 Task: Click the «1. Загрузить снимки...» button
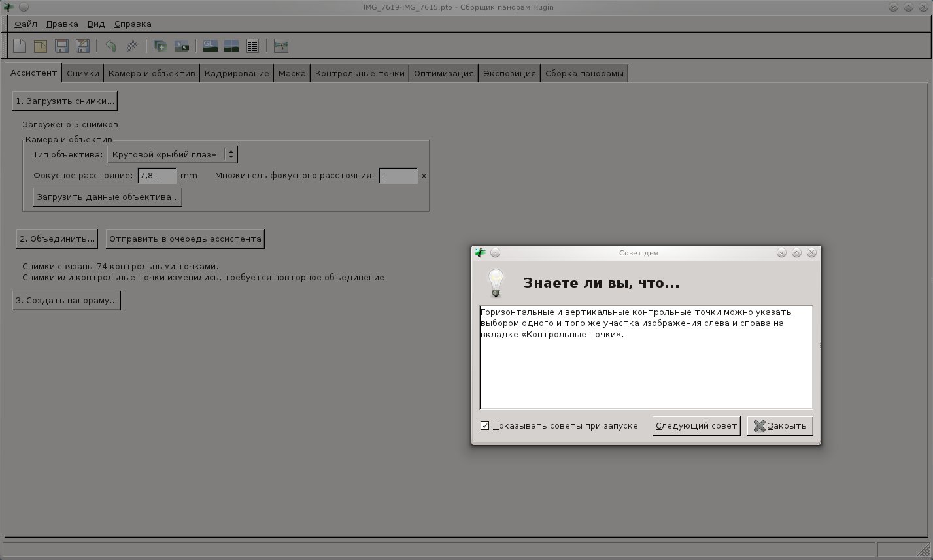pos(65,101)
